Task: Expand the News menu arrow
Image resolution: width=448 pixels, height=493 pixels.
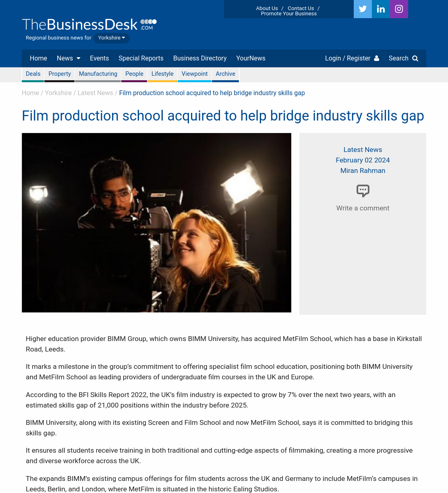Action: pyautogui.click(x=79, y=58)
